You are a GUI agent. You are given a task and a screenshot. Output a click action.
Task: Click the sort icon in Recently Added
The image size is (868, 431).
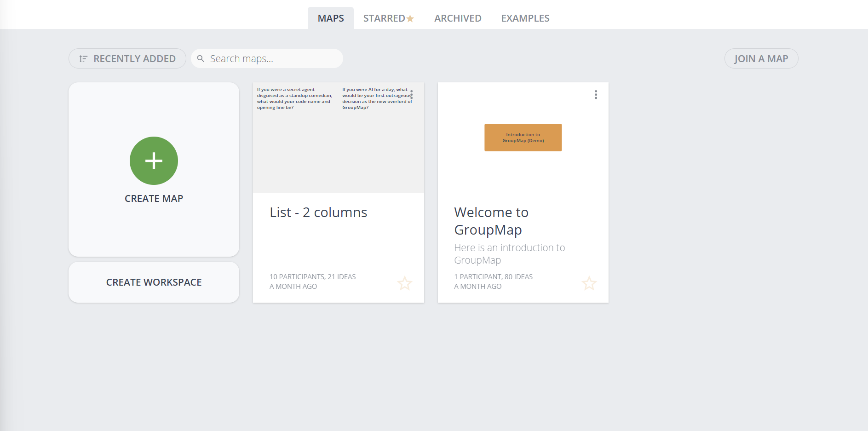pyautogui.click(x=83, y=58)
